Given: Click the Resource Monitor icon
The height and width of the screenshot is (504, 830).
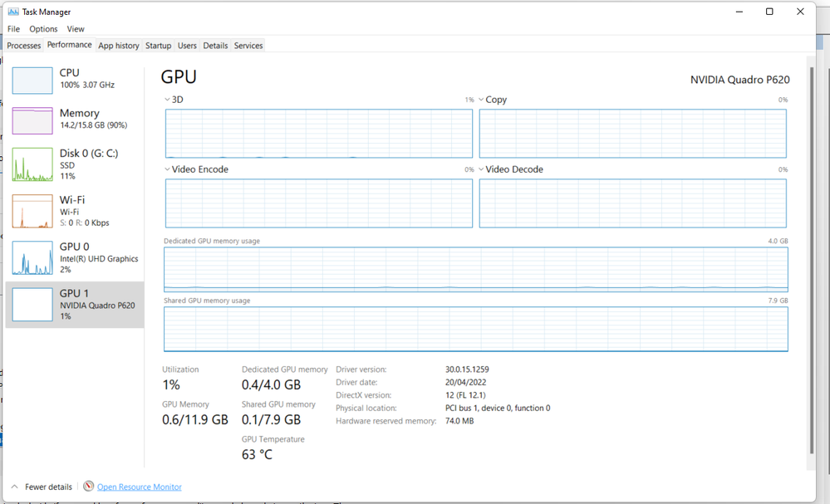Looking at the screenshot, I should pos(89,487).
